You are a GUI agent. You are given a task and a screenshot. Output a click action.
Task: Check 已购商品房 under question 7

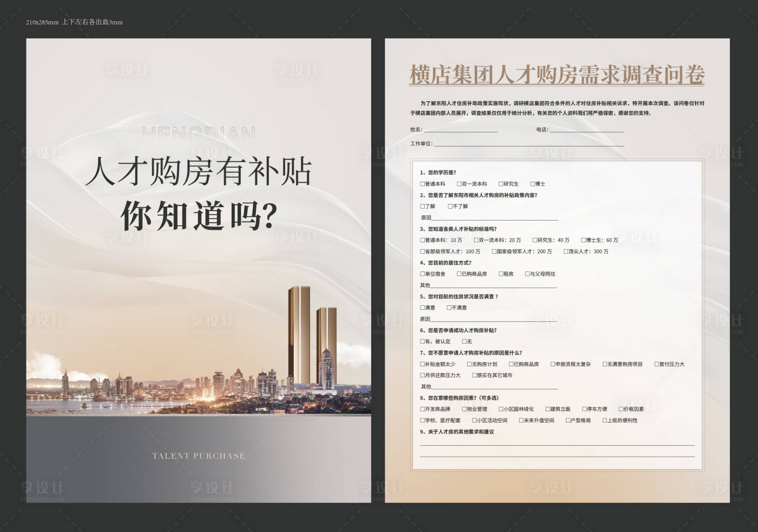click(x=511, y=364)
